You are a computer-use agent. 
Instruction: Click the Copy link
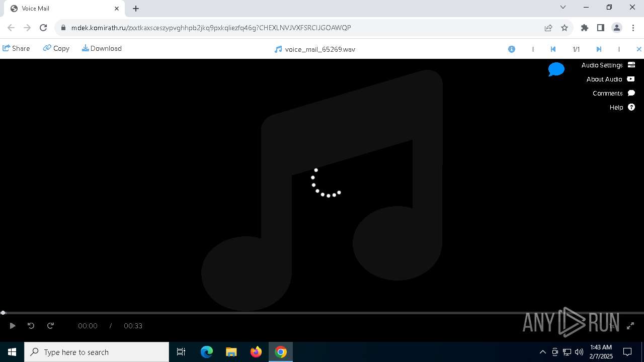pos(56,48)
